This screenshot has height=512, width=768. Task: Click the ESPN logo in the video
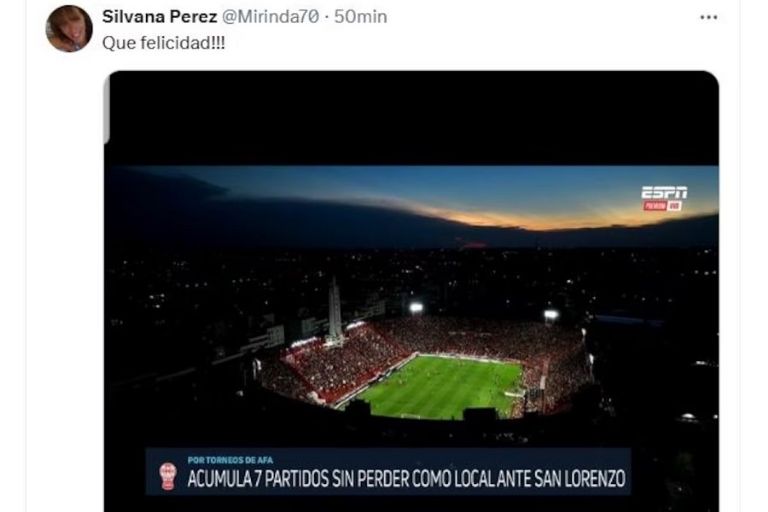tap(664, 193)
